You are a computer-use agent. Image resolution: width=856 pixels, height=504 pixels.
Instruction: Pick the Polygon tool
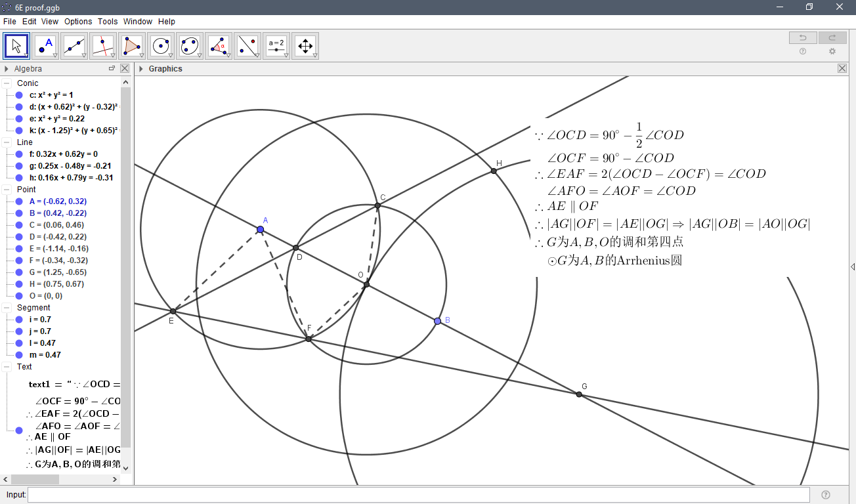132,46
